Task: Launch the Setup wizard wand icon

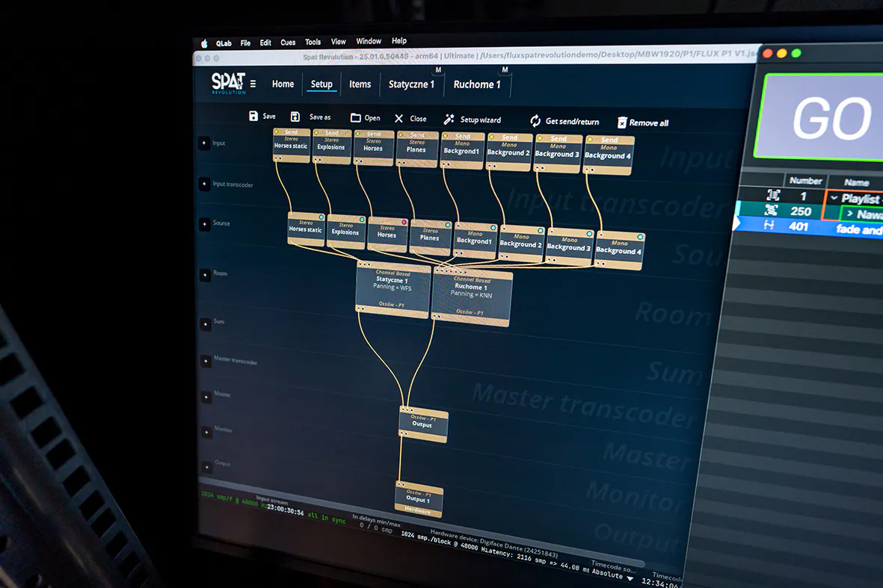Action: 449,120
